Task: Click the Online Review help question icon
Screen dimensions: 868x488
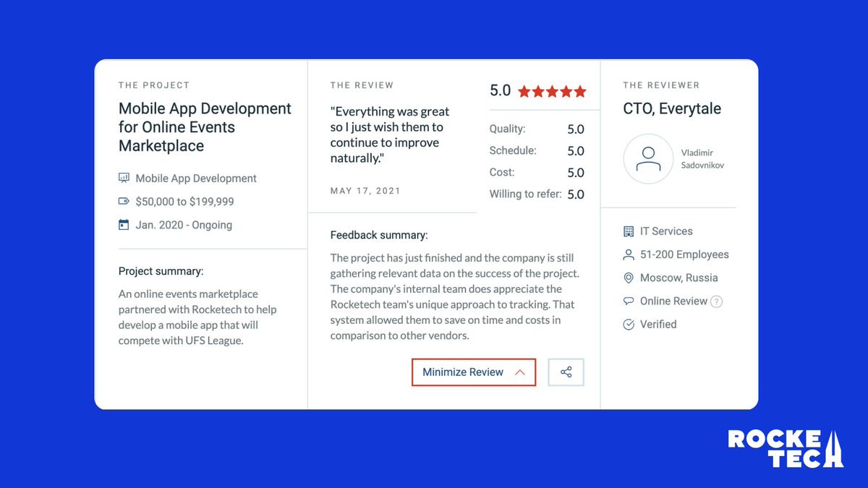Action: coord(716,301)
